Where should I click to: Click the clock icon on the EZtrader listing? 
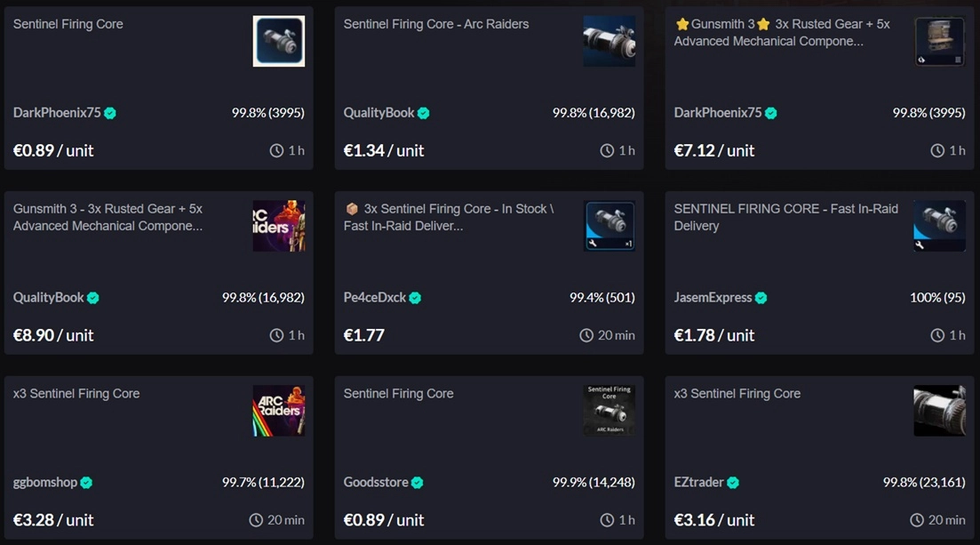(x=916, y=519)
